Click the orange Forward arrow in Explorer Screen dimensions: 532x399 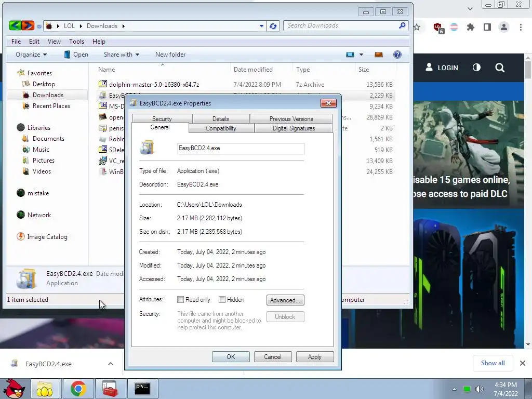click(x=28, y=25)
